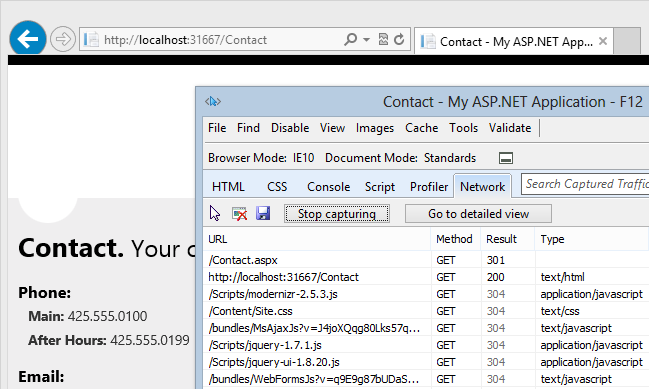Image resolution: width=649 pixels, height=389 pixels.
Task: Click the Phone: label on the page
Action: pos(45,293)
